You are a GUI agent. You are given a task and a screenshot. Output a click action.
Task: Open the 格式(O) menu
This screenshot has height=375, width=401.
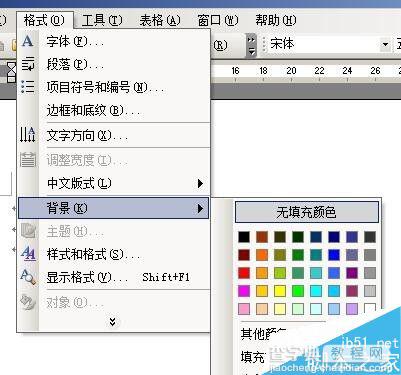44,20
